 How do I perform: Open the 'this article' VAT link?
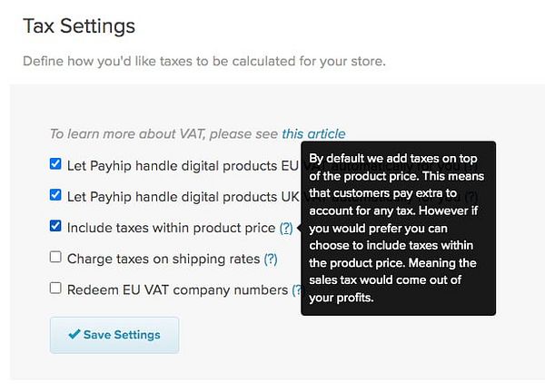(x=313, y=133)
